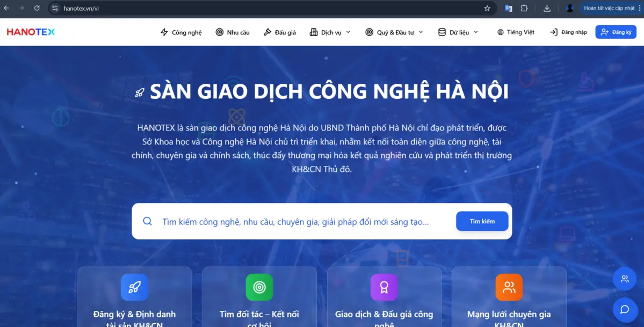Click the browser downloads icon
Viewport: 644px width, 327px height.
(547, 8)
